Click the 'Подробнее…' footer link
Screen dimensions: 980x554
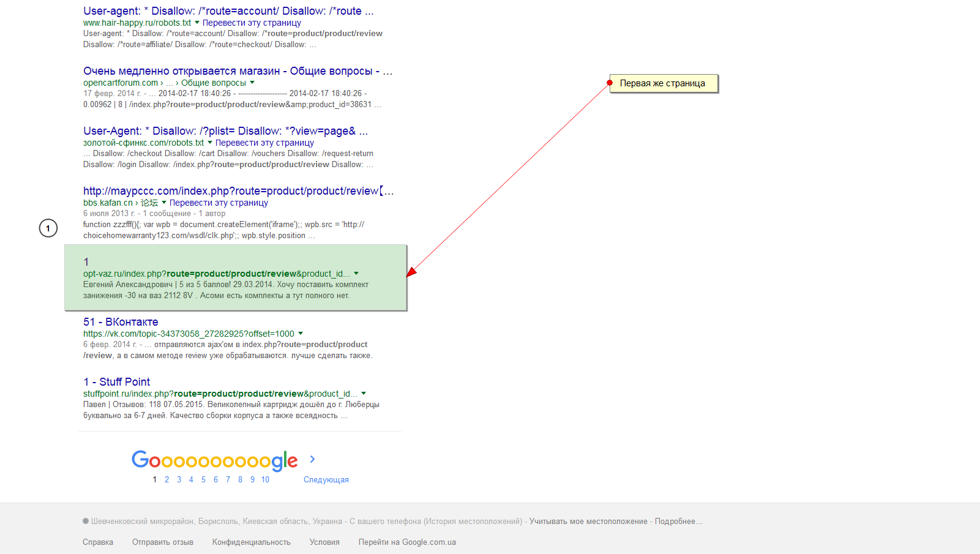[679, 522]
